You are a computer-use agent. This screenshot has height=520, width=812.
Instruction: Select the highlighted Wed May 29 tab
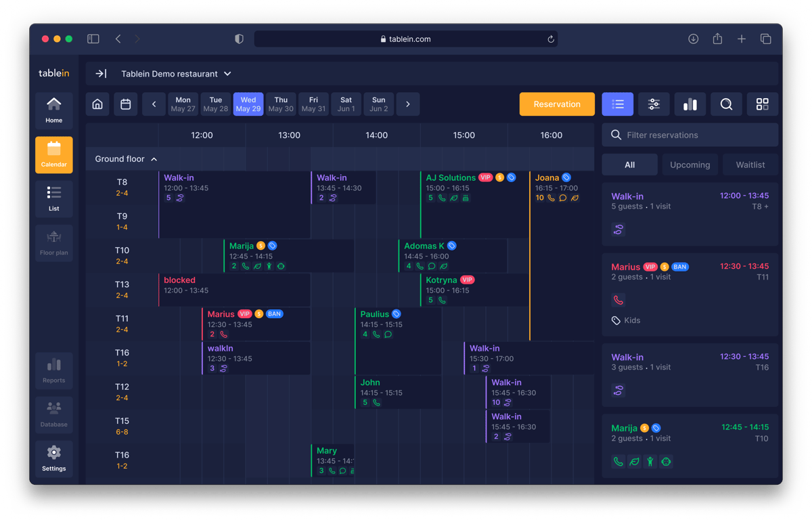coord(248,104)
